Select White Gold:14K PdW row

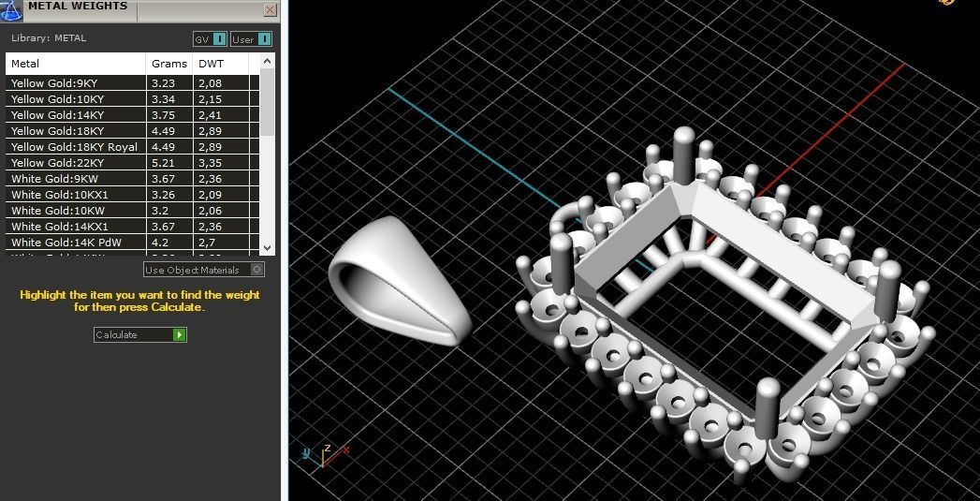133,243
